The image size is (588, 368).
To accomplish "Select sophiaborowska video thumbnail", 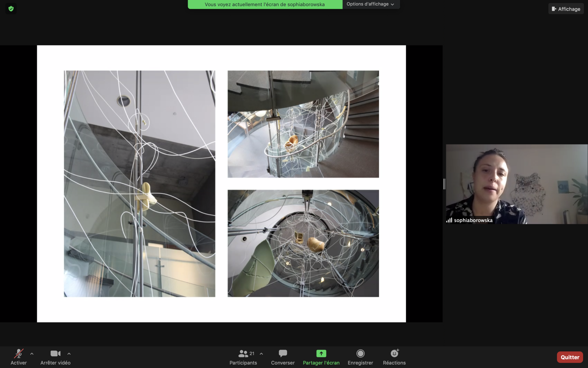I will [x=517, y=184].
